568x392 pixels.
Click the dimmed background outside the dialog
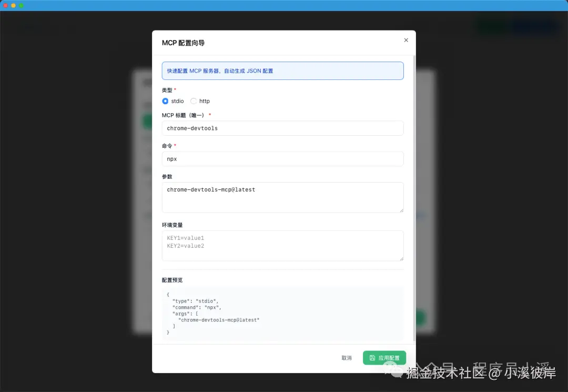(x=74, y=210)
